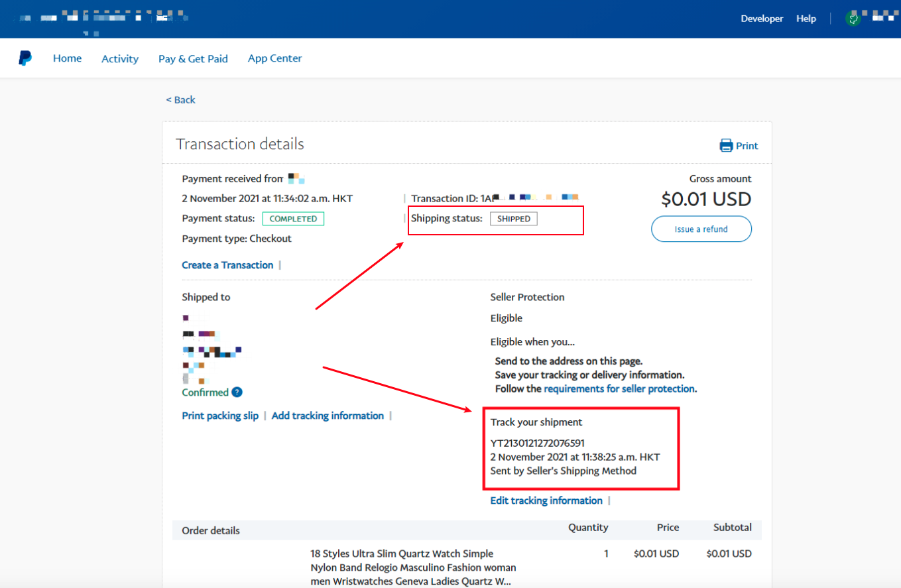Select tracking number YT2130121272076591

[538, 443]
